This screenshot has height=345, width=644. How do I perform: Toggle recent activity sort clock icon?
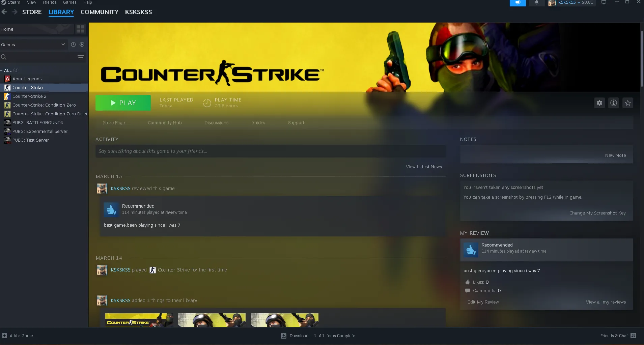point(73,45)
